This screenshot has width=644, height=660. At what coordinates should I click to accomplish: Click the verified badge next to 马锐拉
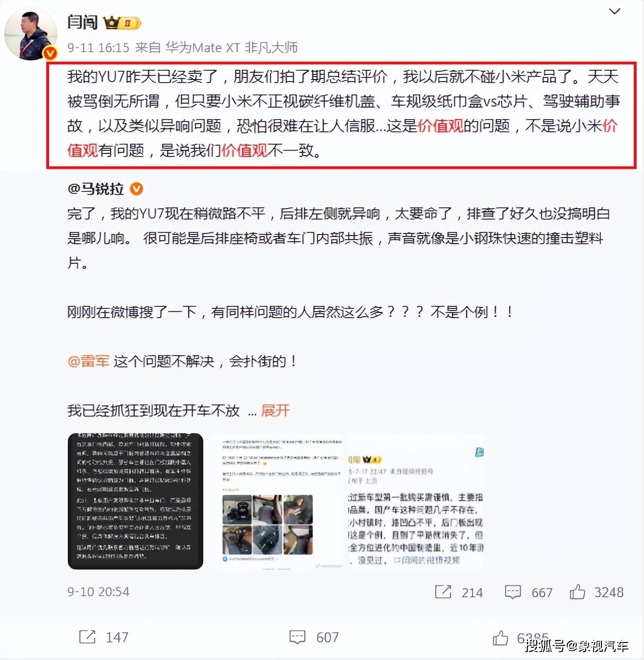(x=136, y=189)
